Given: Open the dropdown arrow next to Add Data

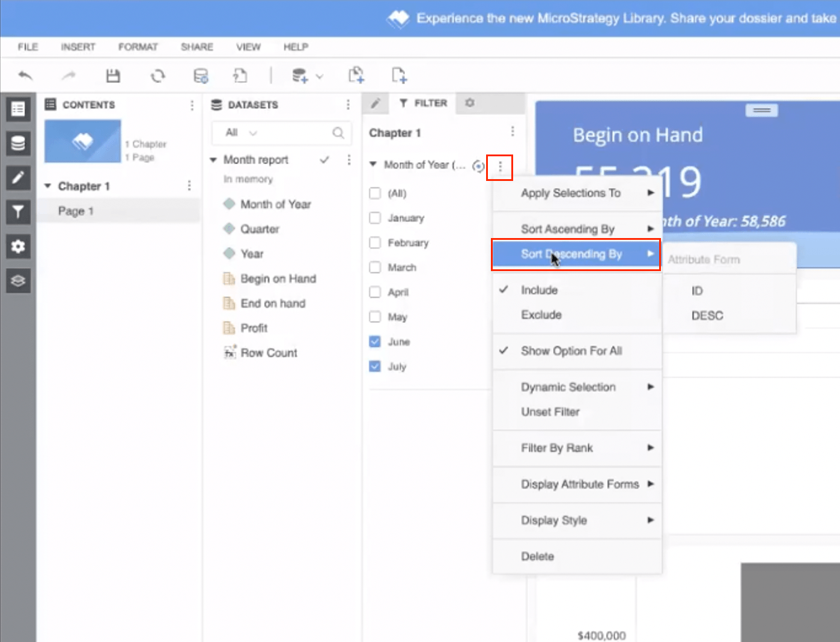Looking at the screenshot, I should pyautogui.click(x=320, y=76).
